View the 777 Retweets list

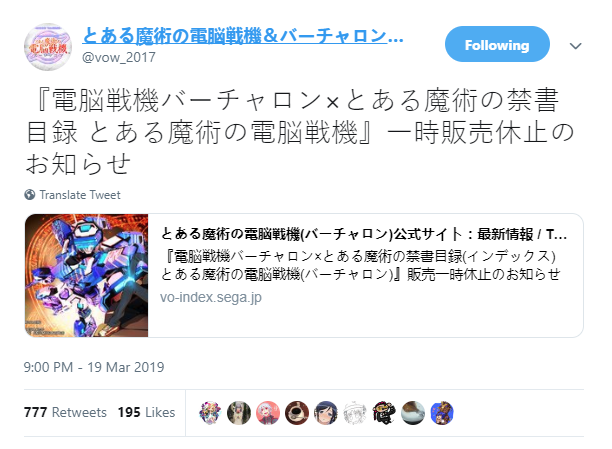(x=65, y=412)
